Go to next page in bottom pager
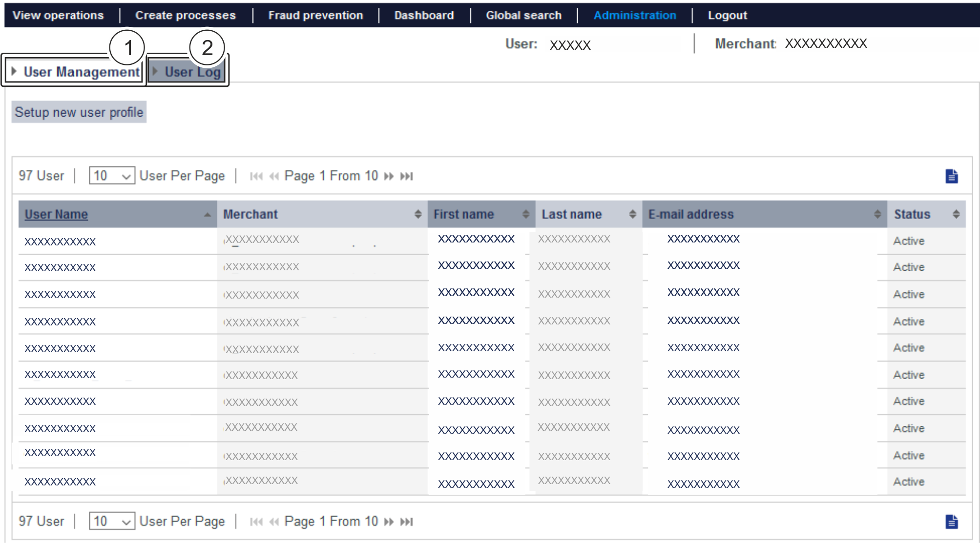This screenshot has height=543, width=980. click(x=389, y=522)
